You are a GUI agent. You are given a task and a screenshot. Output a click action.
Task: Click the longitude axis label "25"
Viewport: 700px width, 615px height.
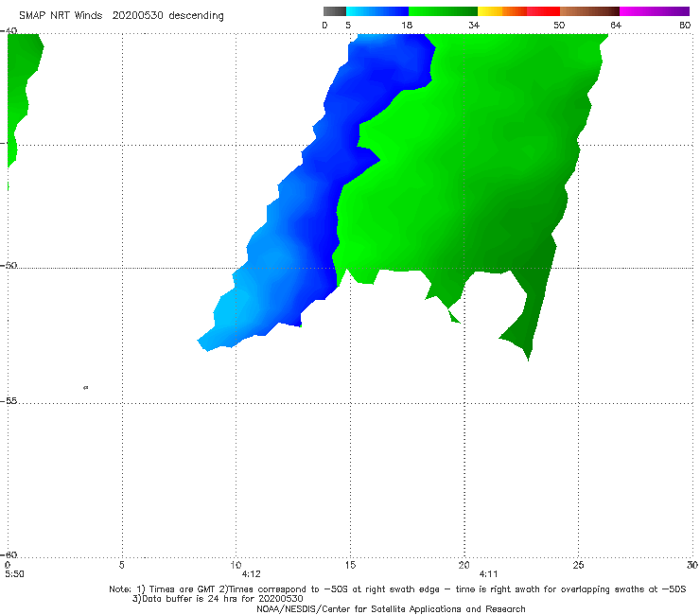click(578, 565)
